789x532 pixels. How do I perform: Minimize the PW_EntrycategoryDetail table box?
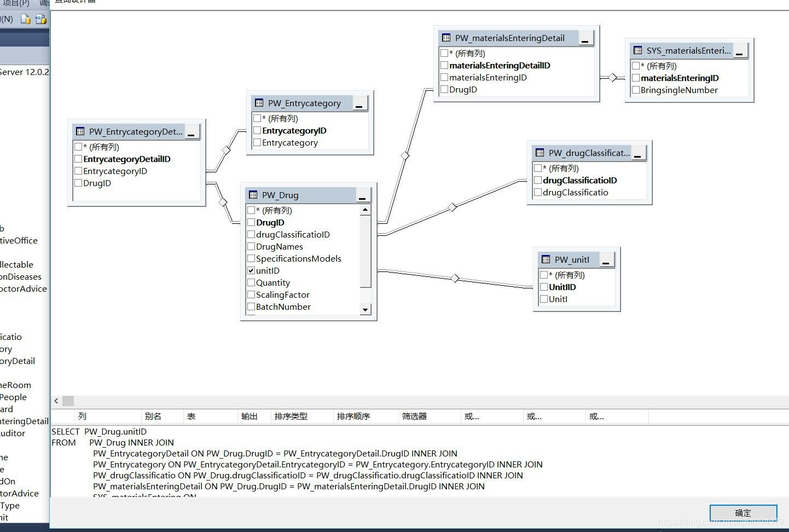[x=192, y=132]
